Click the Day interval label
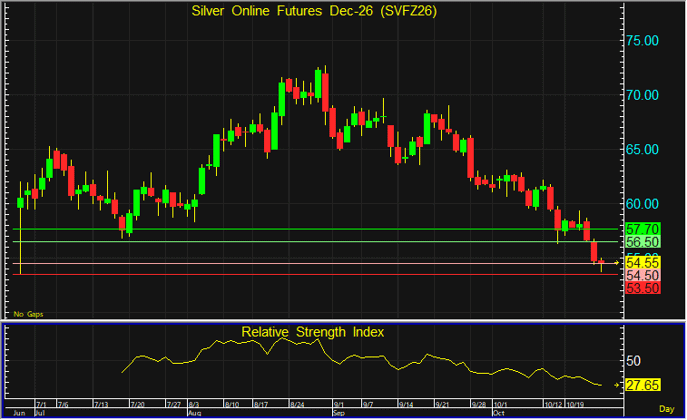 pos(667,409)
